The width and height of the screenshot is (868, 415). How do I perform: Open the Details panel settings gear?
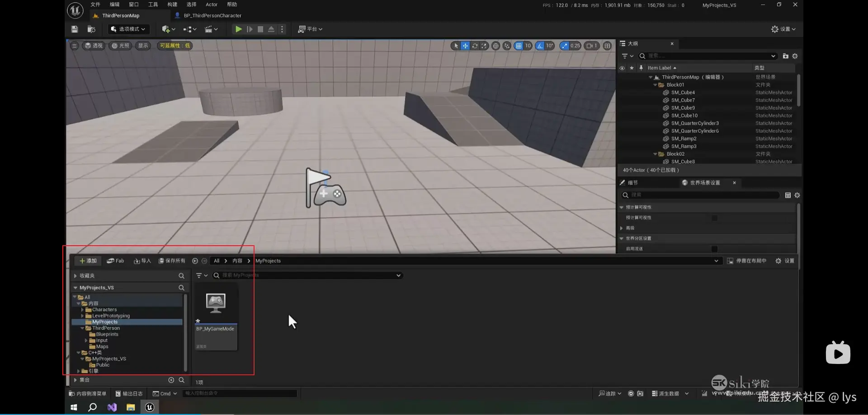click(x=797, y=195)
